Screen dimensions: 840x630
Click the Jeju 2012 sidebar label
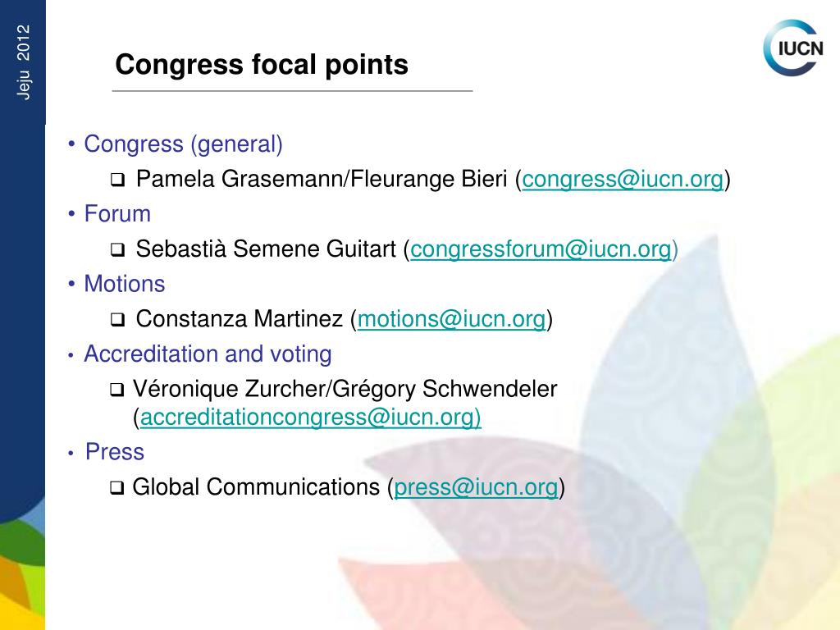24,62
